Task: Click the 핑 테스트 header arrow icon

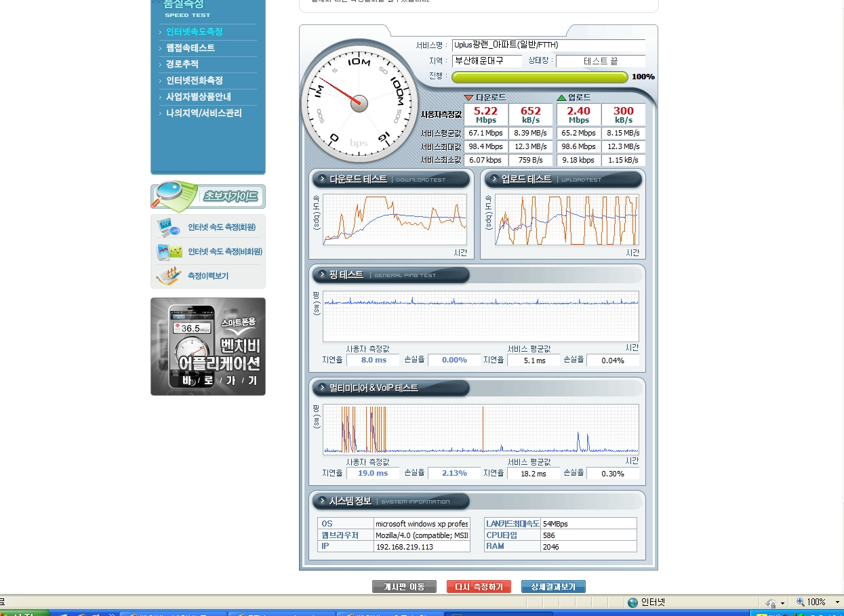Action: click(x=323, y=275)
